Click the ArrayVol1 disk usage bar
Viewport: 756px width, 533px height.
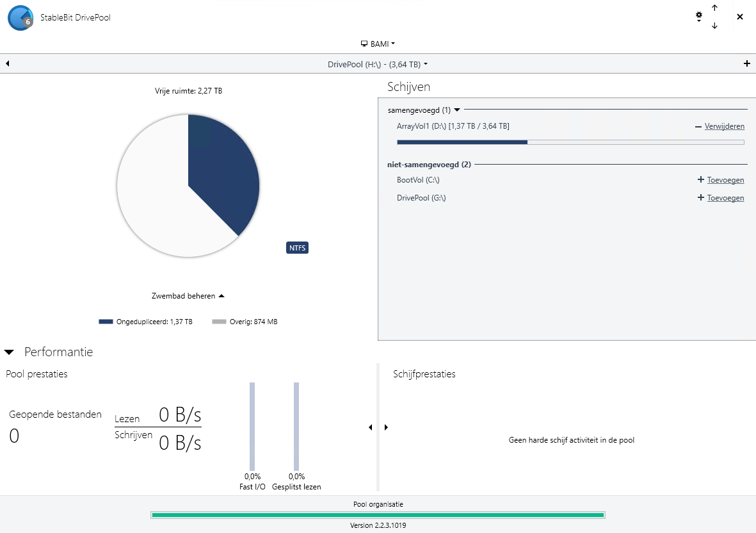(570, 142)
